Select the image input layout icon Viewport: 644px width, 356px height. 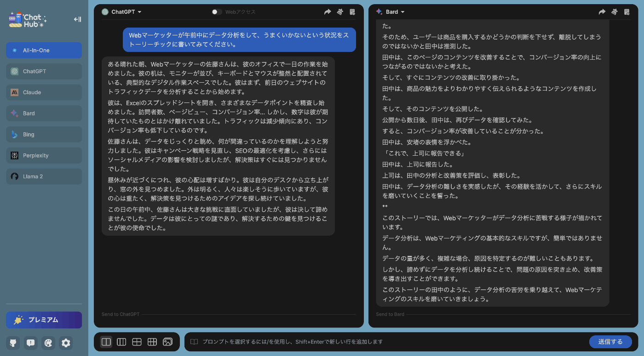click(x=168, y=342)
